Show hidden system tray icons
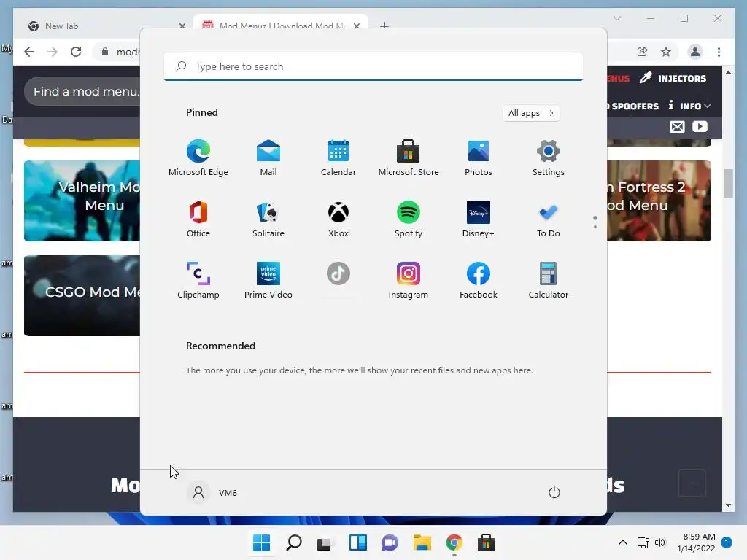747x560 pixels. pos(623,542)
